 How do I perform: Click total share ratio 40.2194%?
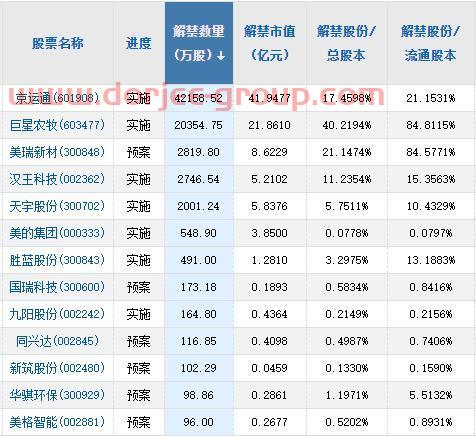point(347,125)
